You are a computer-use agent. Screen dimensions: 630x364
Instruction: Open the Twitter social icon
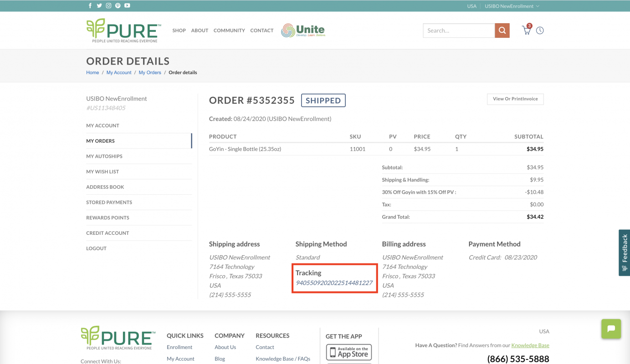[x=99, y=6]
